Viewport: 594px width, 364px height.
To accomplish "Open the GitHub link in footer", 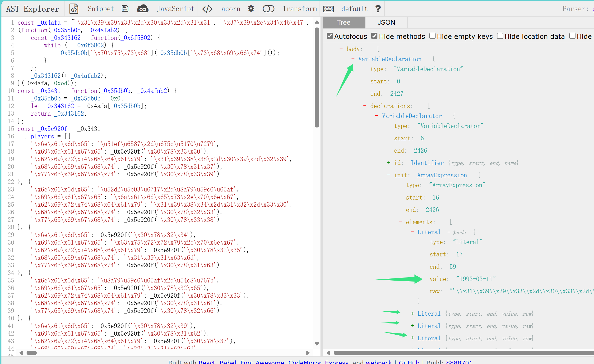I will [409, 362].
